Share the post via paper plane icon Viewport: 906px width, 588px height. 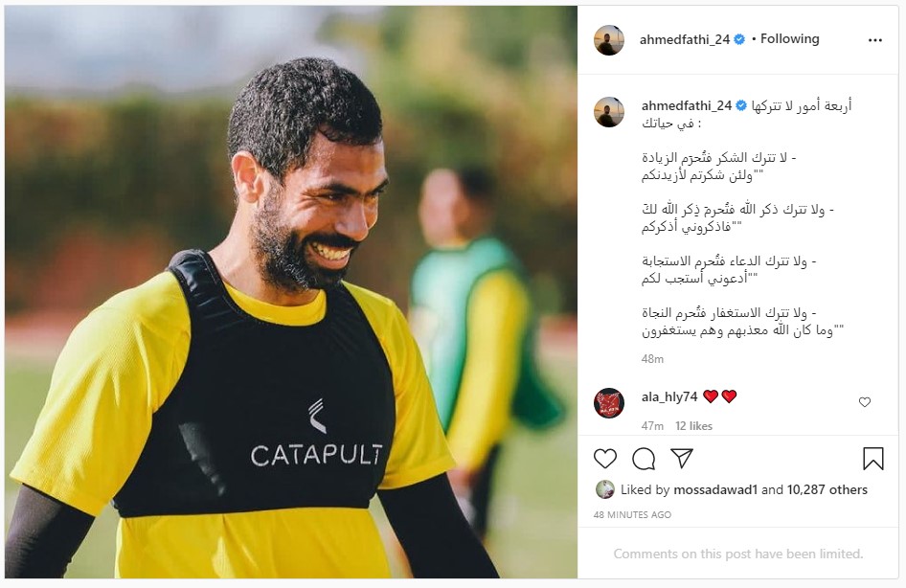(x=682, y=458)
